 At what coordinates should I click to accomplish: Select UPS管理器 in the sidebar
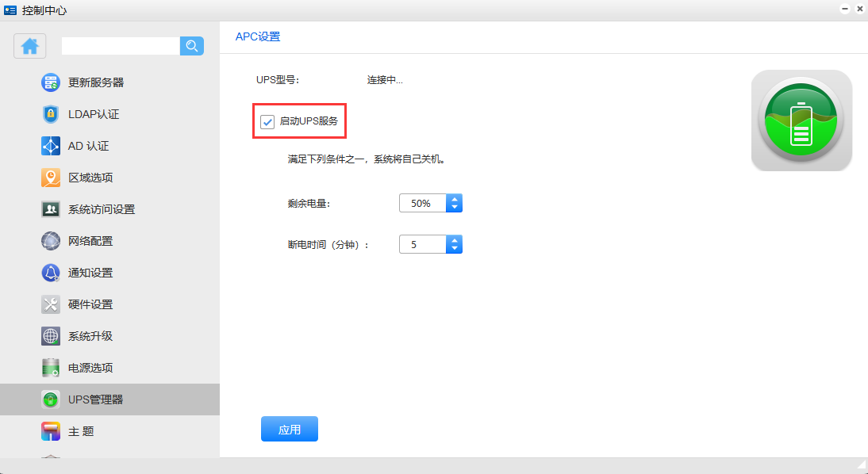pos(95,399)
